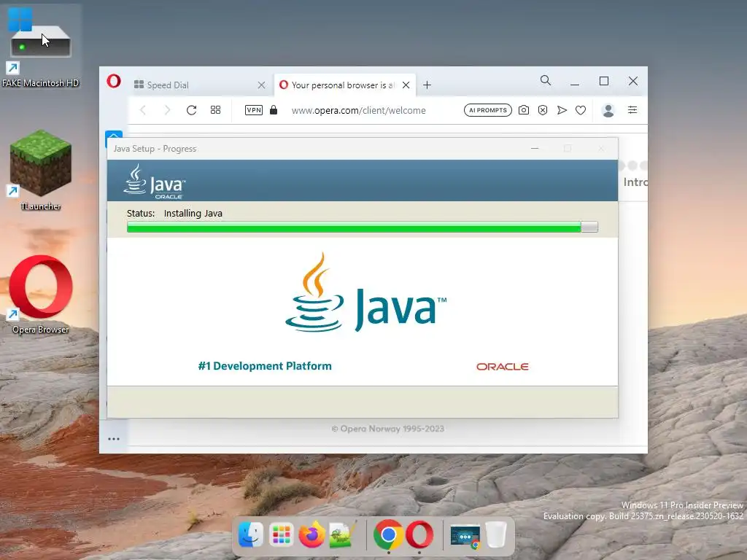Open TLauncher desktop shortcut

[41, 170]
